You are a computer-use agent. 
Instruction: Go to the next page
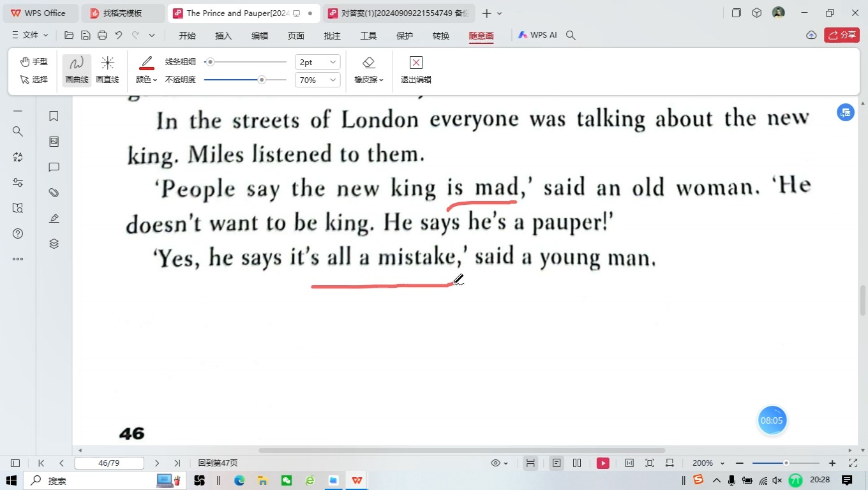tap(157, 463)
